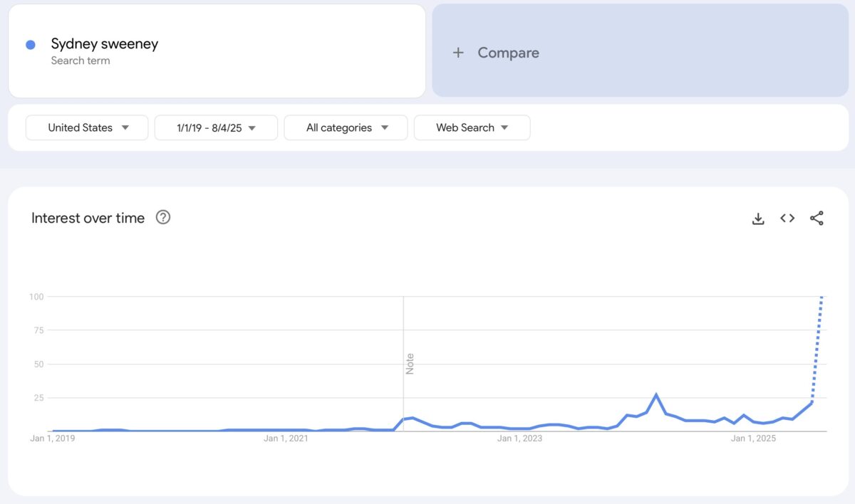This screenshot has width=855, height=504.
Task: Click the 100 value on the y-axis
Action: [35, 297]
